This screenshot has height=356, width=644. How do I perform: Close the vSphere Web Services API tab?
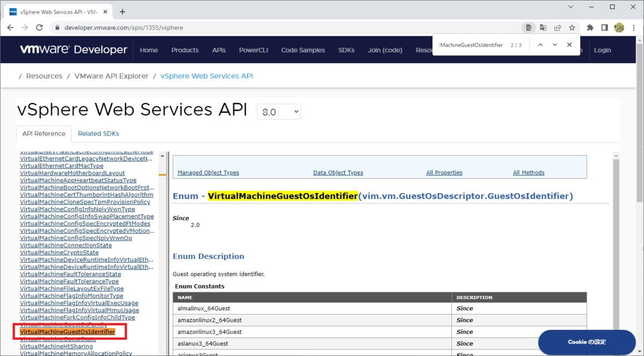pyautogui.click(x=104, y=11)
